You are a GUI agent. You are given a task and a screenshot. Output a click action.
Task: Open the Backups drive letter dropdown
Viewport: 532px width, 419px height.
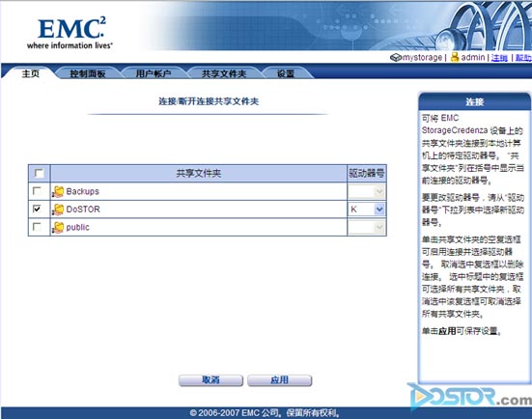point(367,192)
